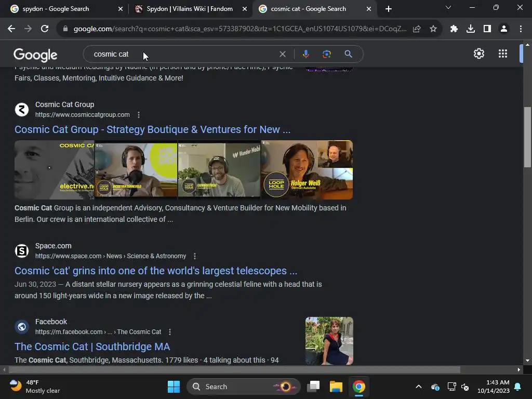
Task: Open the clock showing 1:43 AM
Action: 493,387
